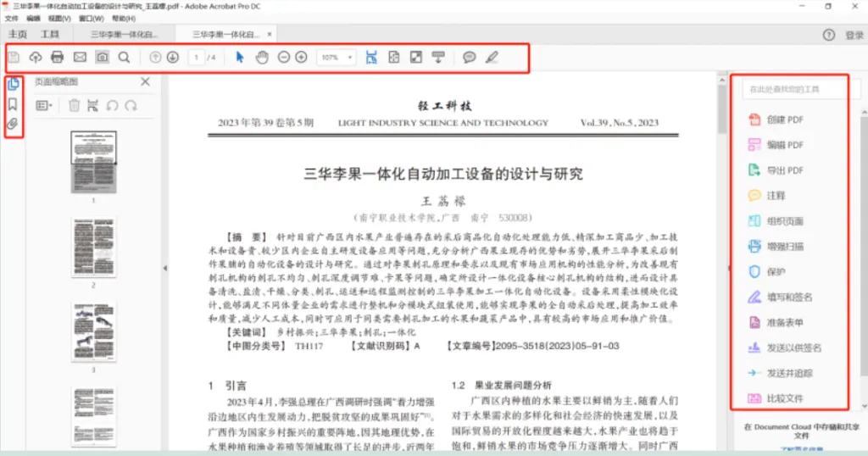Click the extract pages icon in thumbnails
The image size is (868, 456).
92,105
